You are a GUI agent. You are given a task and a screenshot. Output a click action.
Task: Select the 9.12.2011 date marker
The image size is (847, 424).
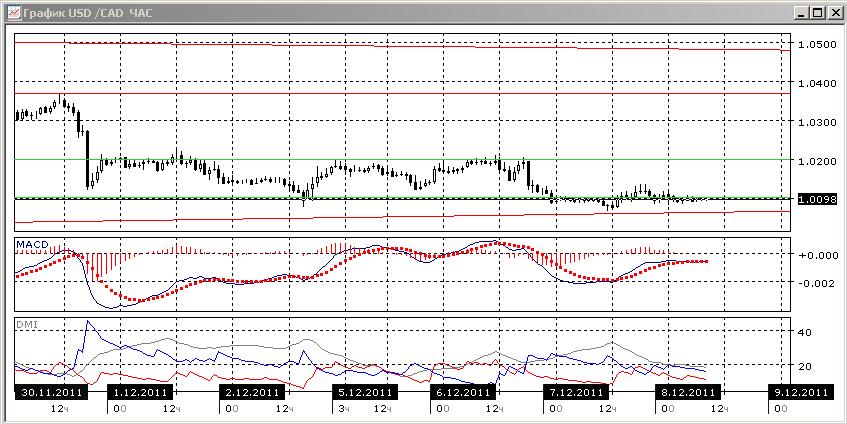[x=800, y=392]
